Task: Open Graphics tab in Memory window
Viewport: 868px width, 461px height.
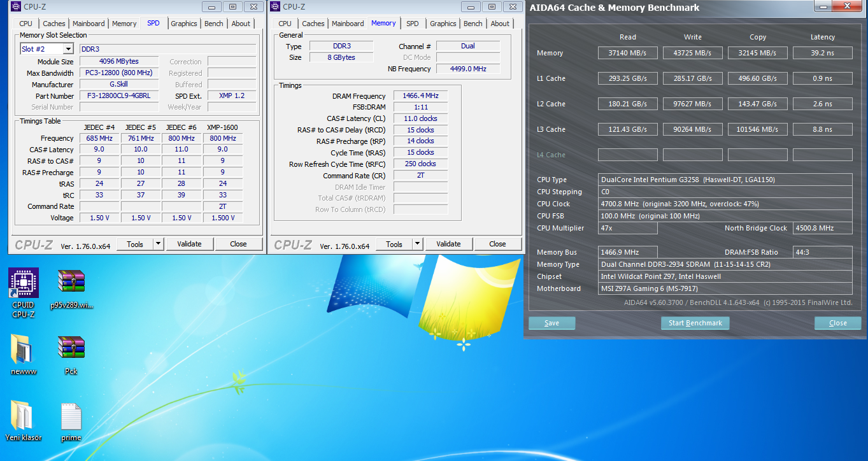Action: [x=443, y=24]
